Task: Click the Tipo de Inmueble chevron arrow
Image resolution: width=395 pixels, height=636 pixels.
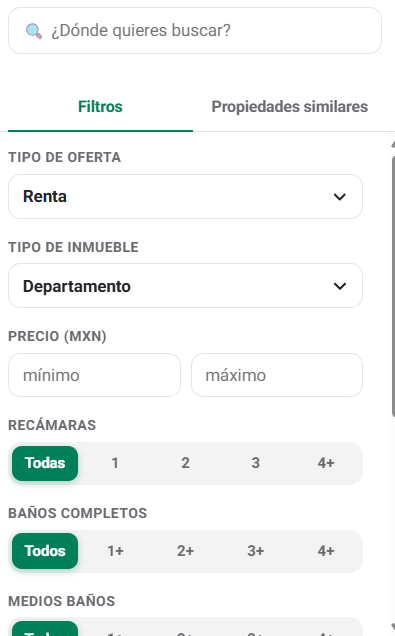Action: [339, 286]
